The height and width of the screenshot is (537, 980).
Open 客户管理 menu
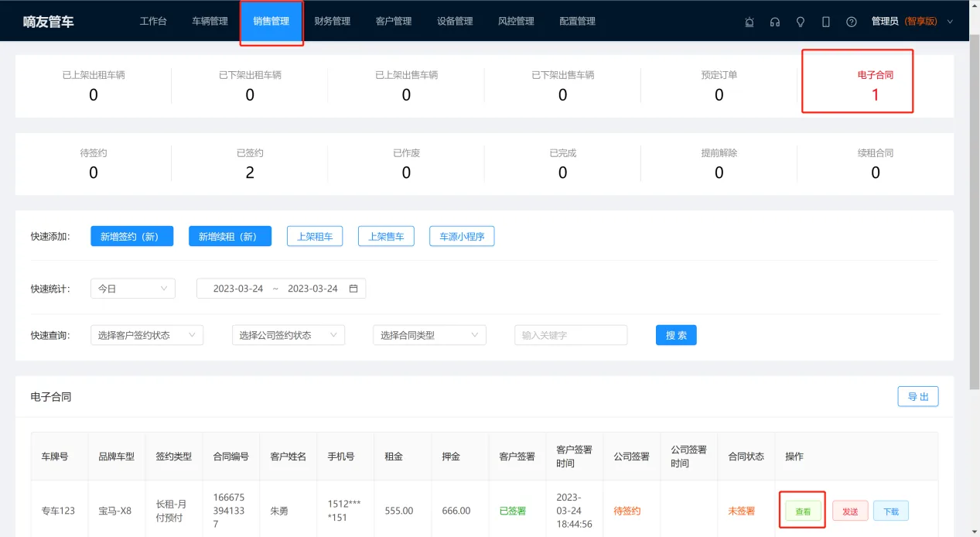tap(394, 22)
